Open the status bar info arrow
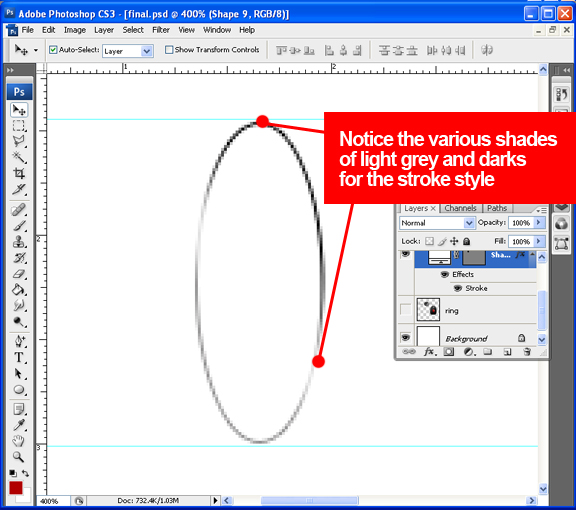Screen dimensions: 576x510 [x=215, y=500]
